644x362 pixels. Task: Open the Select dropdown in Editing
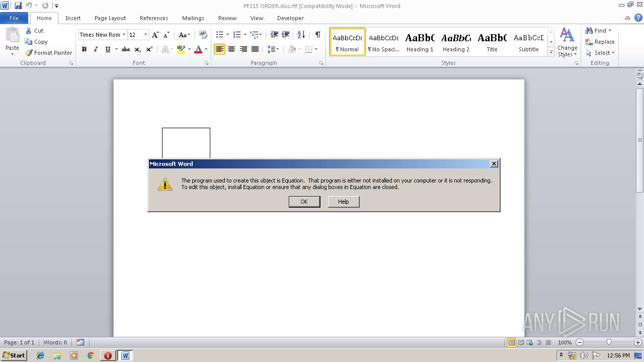click(x=600, y=53)
